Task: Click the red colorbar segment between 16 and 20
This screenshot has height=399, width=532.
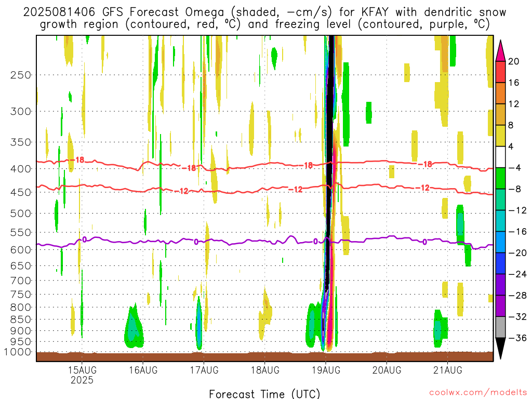Action: (x=500, y=72)
